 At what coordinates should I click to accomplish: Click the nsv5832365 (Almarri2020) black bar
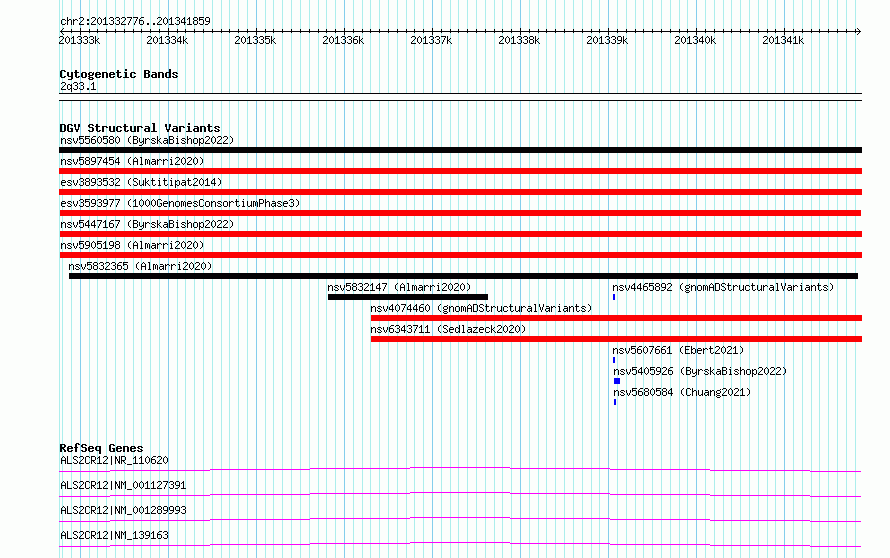(463, 276)
